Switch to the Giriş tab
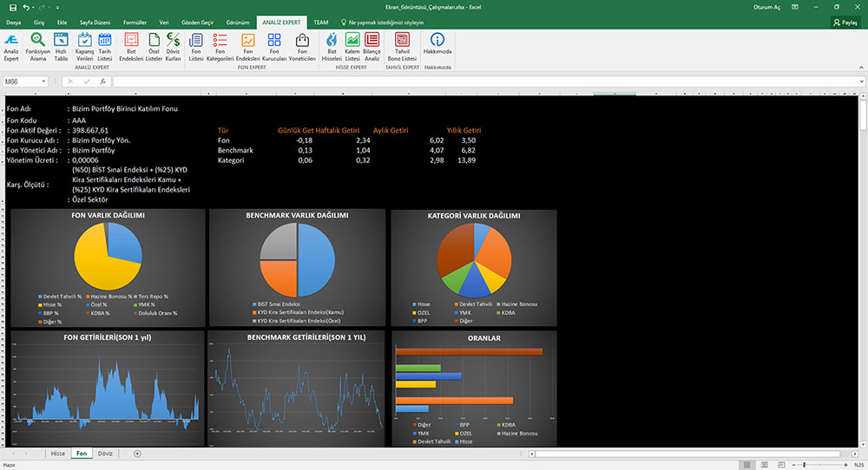This screenshot has width=868, height=470. click(39, 23)
